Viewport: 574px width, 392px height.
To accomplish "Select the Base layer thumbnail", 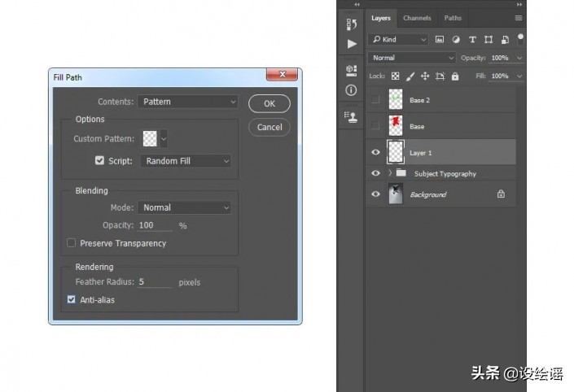I will [396, 126].
